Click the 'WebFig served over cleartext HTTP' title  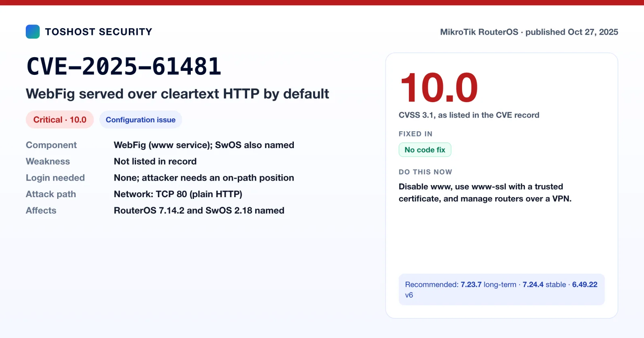(178, 94)
